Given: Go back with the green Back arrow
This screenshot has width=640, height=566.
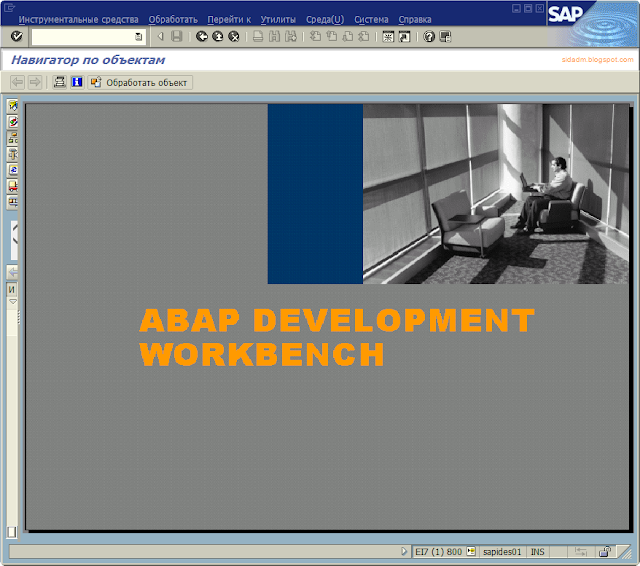Looking at the screenshot, I should [202, 36].
